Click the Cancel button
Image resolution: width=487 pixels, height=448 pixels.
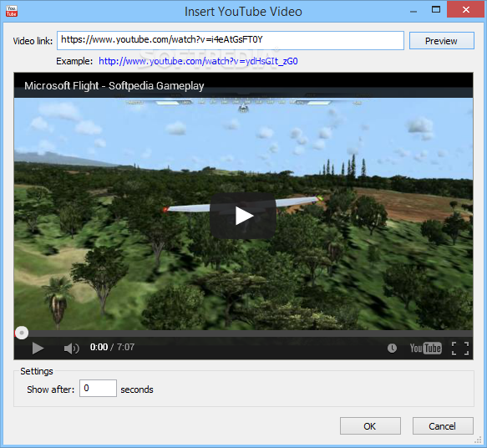tap(443, 426)
